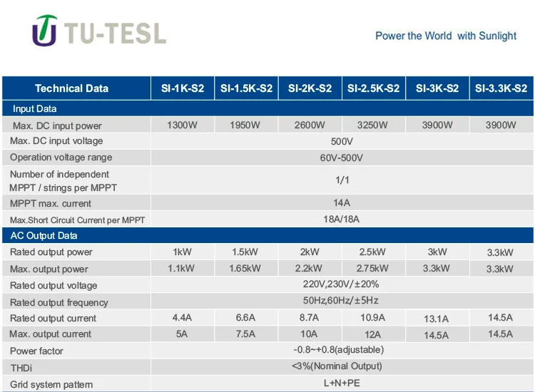Click the Power the World with Sunlight slogan

click(x=446, y=36)
